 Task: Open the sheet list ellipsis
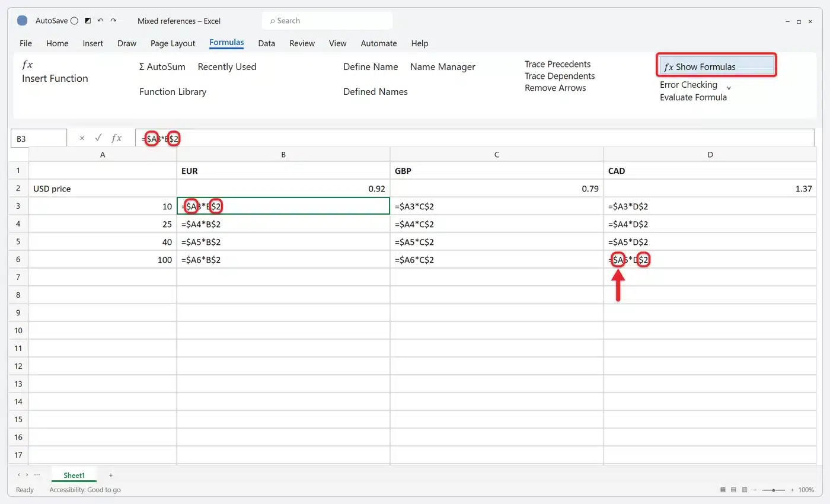tap(37, 475)
